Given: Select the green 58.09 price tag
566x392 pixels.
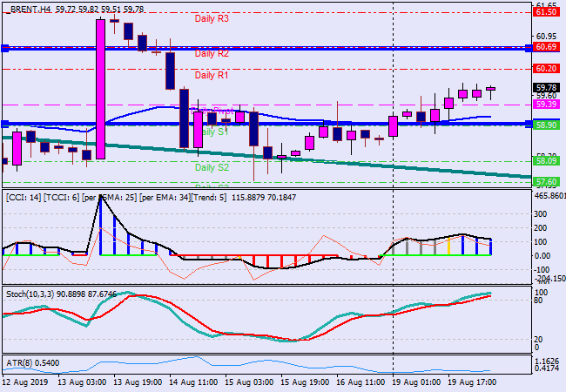Looking at the screenshot, I should coord(545,161).
